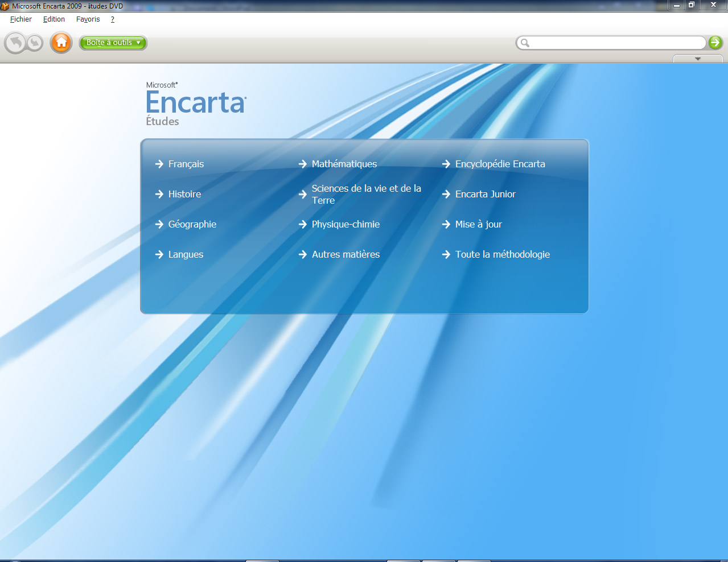The width and height of the screenshot is (728, 562).
Task: Open the Français subject link
Action: coord(186,164)
